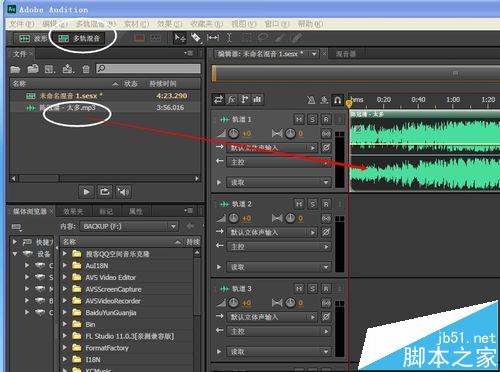500x372 pixels.
Task: Open automation mode dropdown for track 1
Action: [x=279, y=182]
